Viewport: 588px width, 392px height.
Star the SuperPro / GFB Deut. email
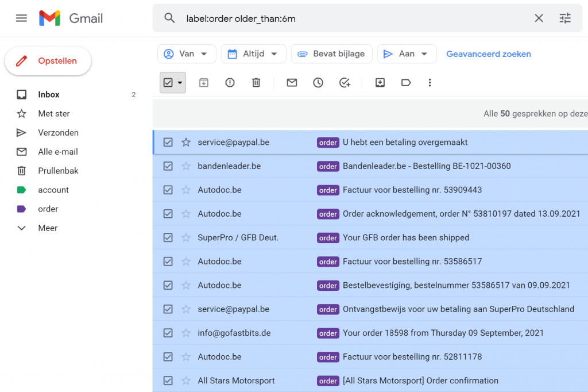[186, 238]
